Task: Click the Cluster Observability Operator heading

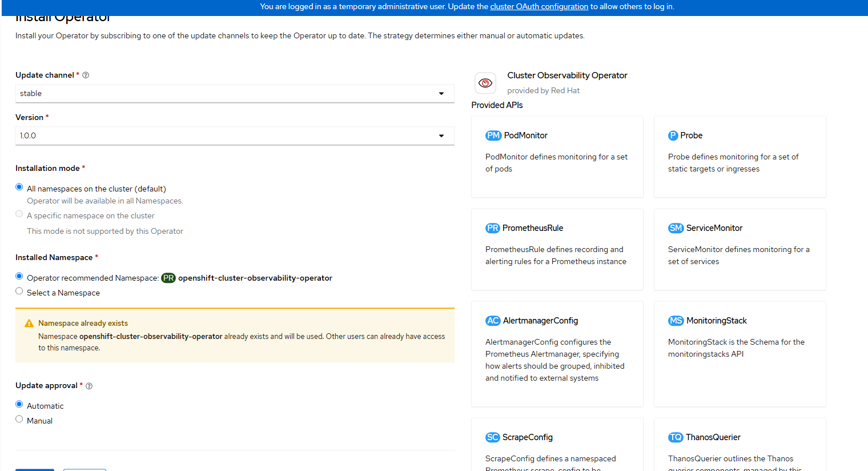Action: pos(567,75)
